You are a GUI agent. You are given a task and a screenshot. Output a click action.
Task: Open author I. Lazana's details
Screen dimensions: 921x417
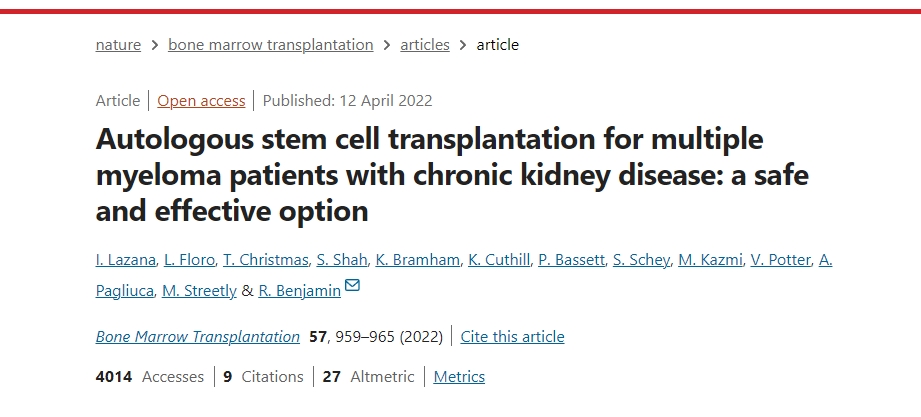[124, 260]
